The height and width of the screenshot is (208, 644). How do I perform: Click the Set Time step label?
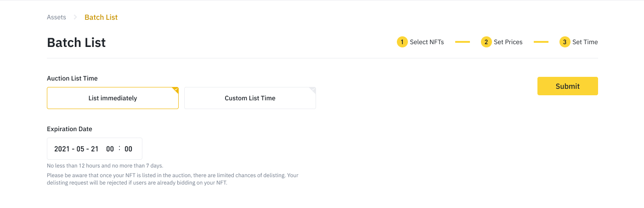click(x=585, y=42)
